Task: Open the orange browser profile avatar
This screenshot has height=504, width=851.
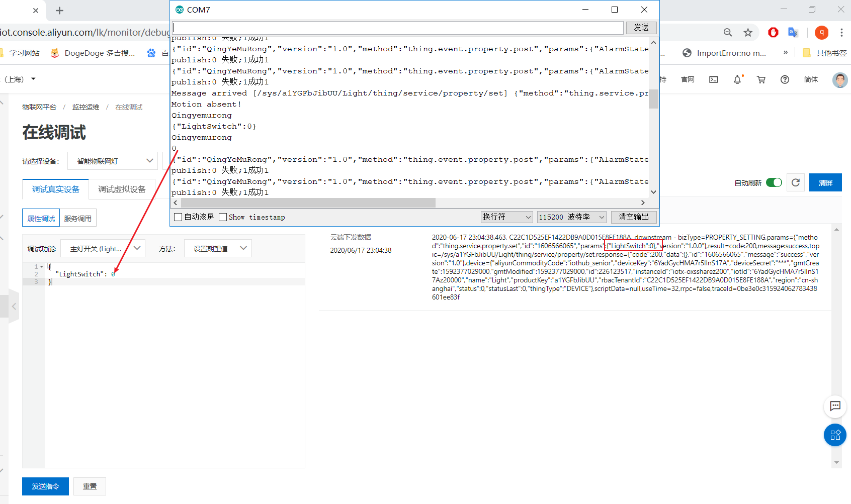Action: [x=821, y=33]
